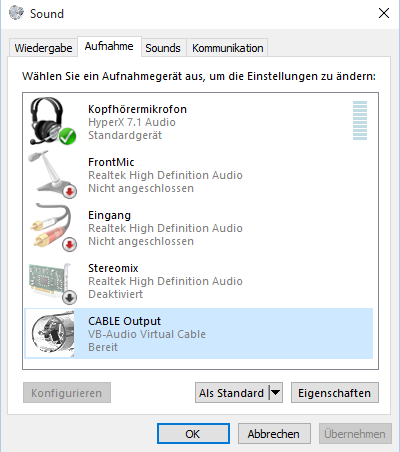Click the disabled down-arrow badge on Stereomix

click(69, 298)
